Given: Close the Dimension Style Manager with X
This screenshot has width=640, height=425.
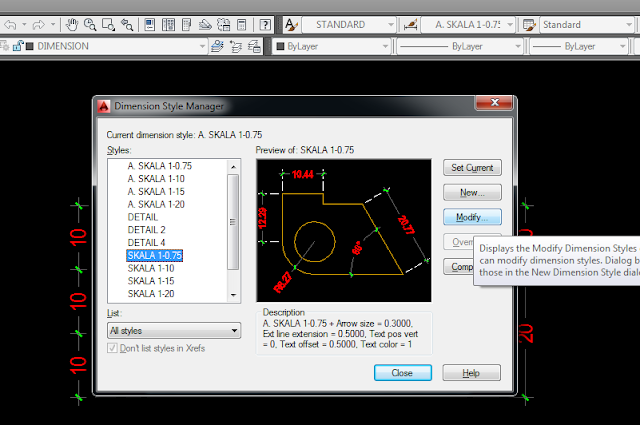Looking at the screenshot, I should pyautogui.click(x=494, y=102).
